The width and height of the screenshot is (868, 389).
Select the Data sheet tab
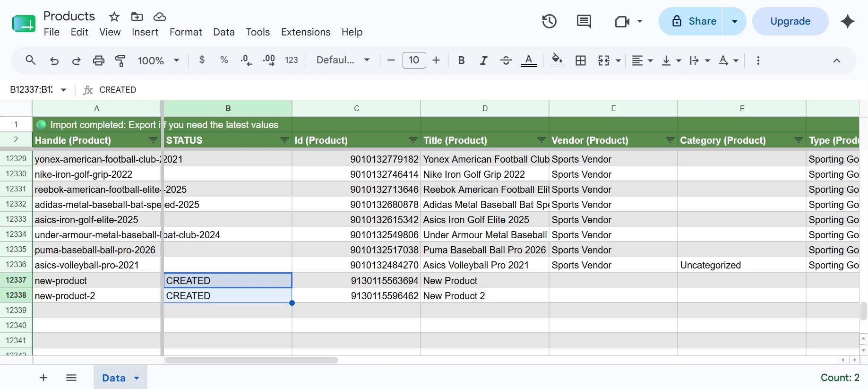[x=120, y=378]
